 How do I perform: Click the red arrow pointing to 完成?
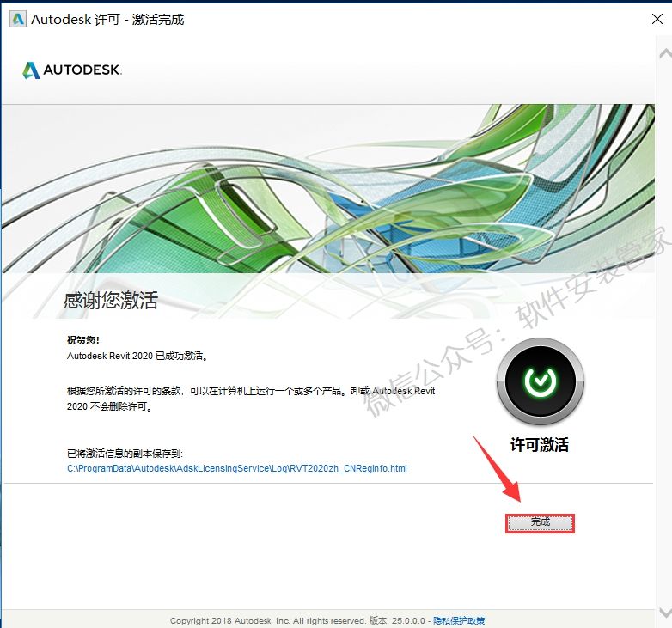[x=498, y=469]
